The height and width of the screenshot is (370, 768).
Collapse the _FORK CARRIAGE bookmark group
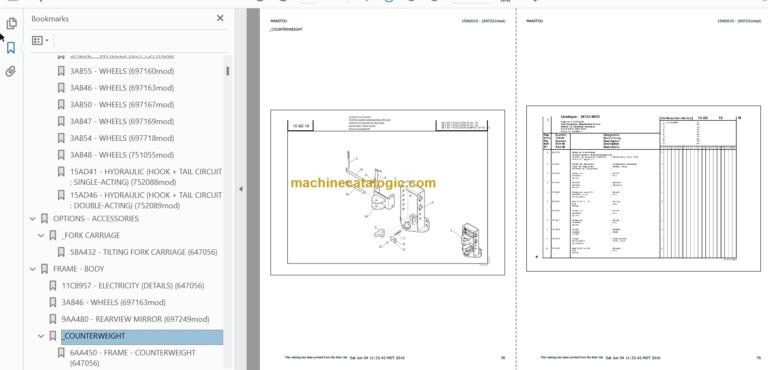pyautogui.click(x=42, y=236)
